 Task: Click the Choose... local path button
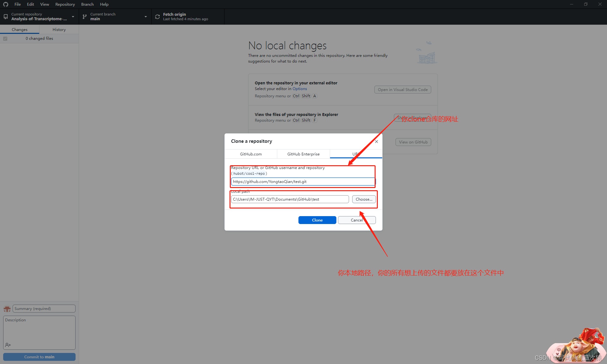(x=364, y=199)
